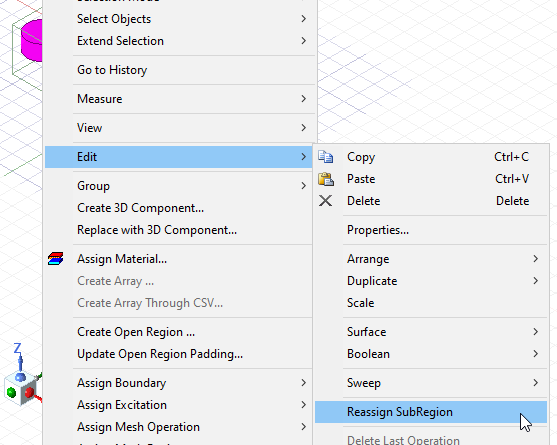Choose Paste in the Edit submenu

431,179
